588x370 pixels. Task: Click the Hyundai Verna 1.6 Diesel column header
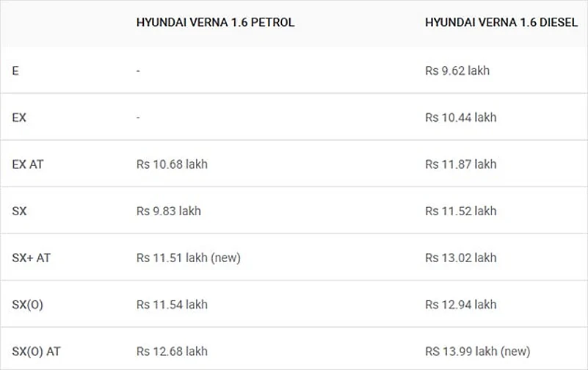(x=501, y=22)
